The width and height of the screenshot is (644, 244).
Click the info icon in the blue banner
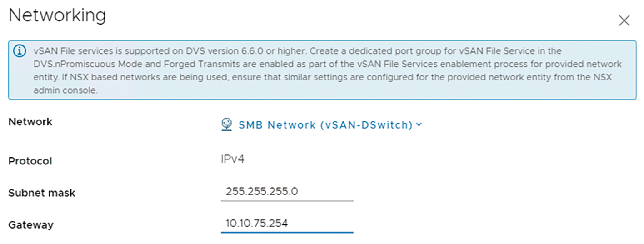tap(20, 51)
